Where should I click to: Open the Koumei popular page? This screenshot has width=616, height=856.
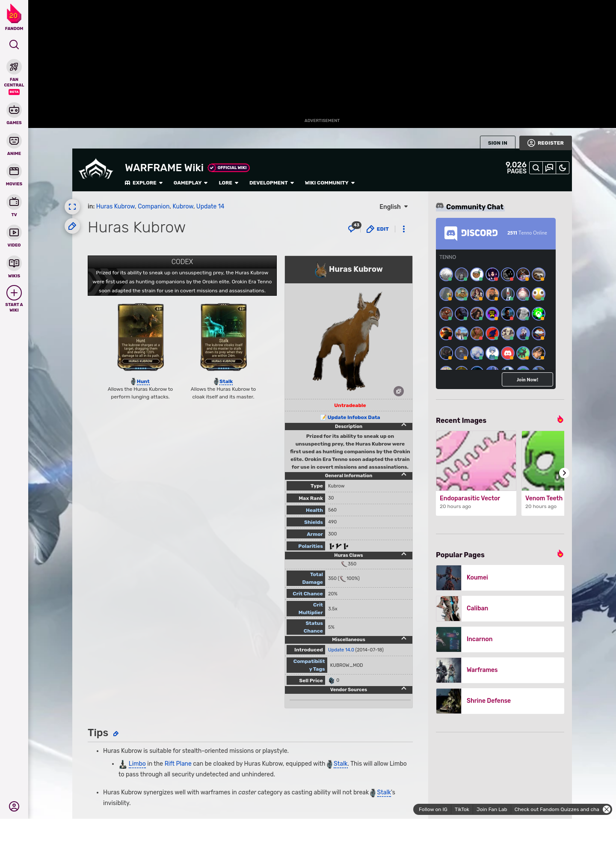pyautogui.click(x=500, y=578)
